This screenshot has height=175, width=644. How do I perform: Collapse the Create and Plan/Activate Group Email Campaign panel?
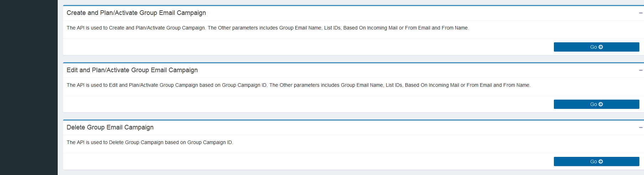pyautogui.click(x=640, y=13)
